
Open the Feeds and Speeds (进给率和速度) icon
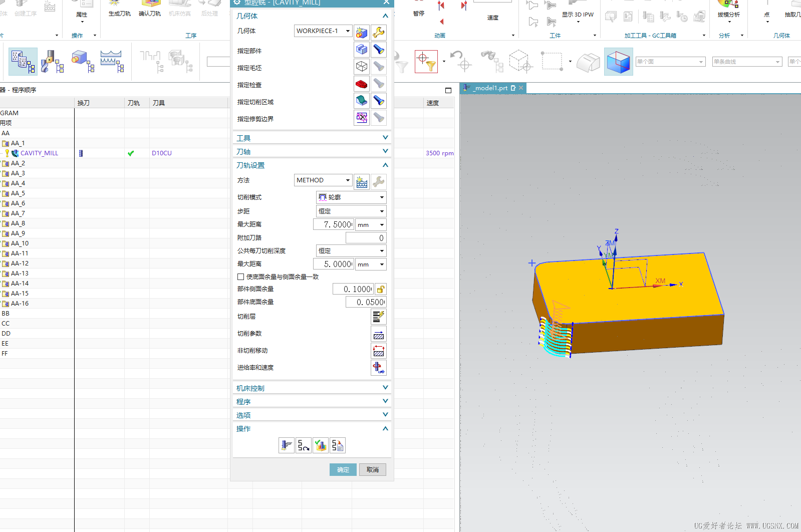(x=379, y=368)
